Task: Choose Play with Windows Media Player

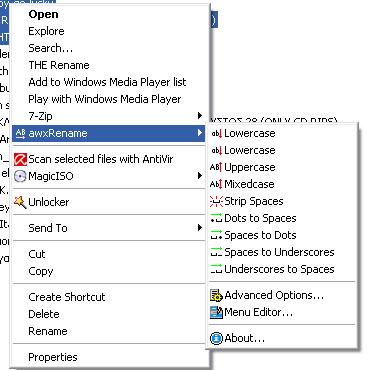Action: click(x=105, y=99)
